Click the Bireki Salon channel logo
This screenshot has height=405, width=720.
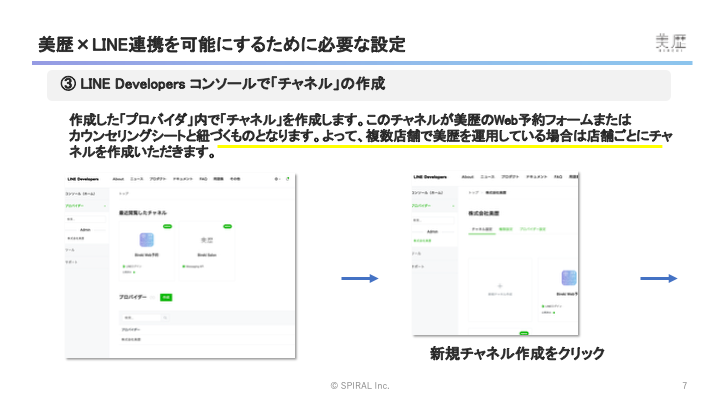tap(208, 240)
